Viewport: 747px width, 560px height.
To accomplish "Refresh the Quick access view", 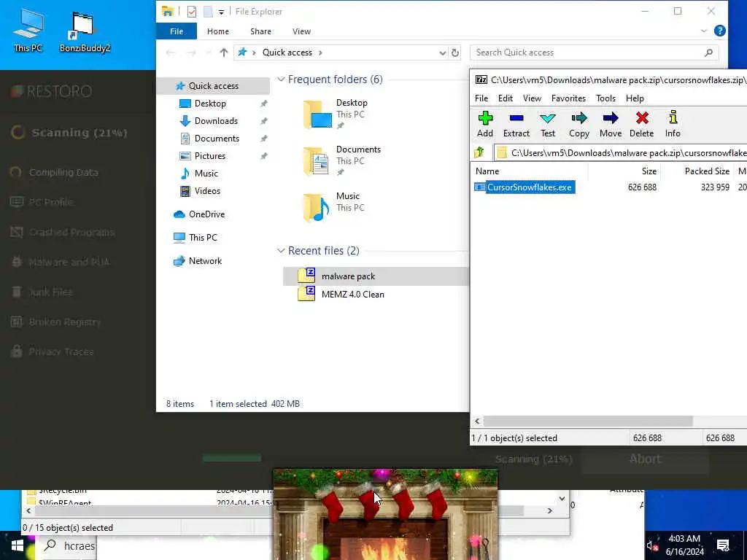I will pyautogui.click(x=455, y=52).
